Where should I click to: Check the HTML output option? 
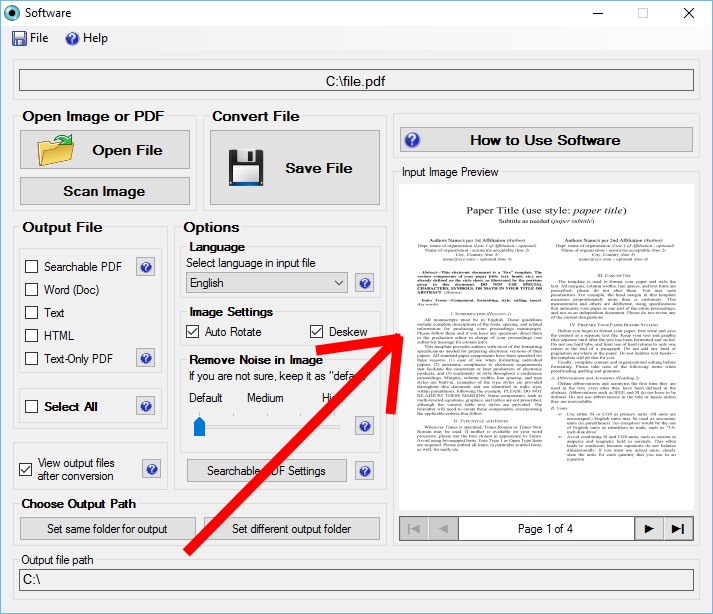point(31,335)
